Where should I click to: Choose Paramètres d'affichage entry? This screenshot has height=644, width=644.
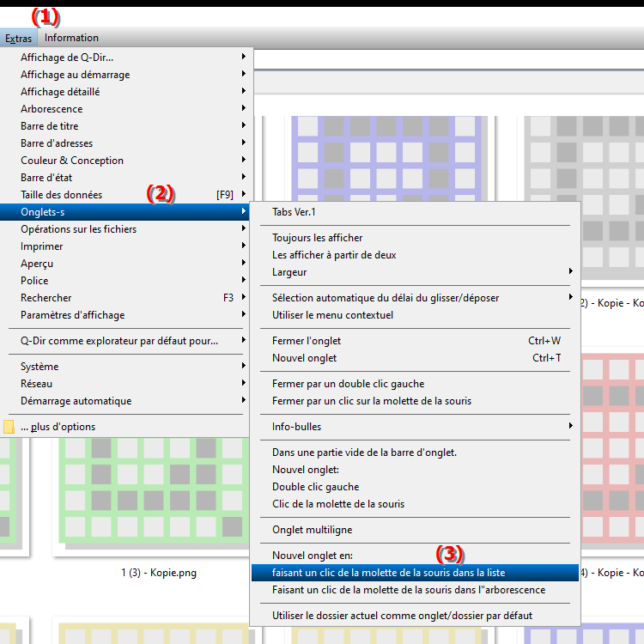tap(126, 315)
